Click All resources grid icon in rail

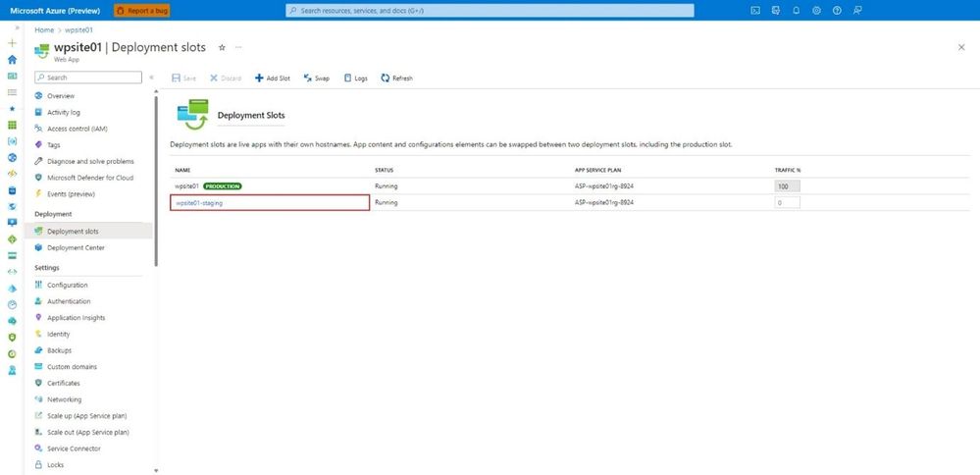coord(12,125)
